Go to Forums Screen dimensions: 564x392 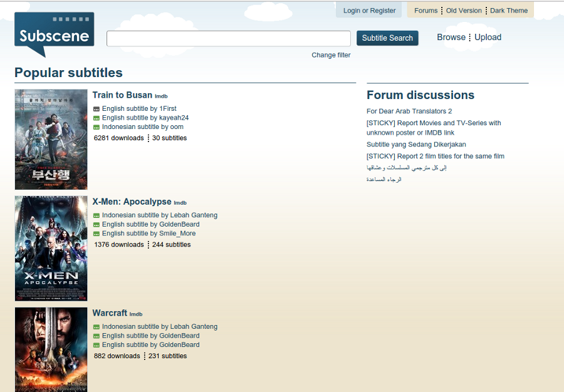coord(426,11)
